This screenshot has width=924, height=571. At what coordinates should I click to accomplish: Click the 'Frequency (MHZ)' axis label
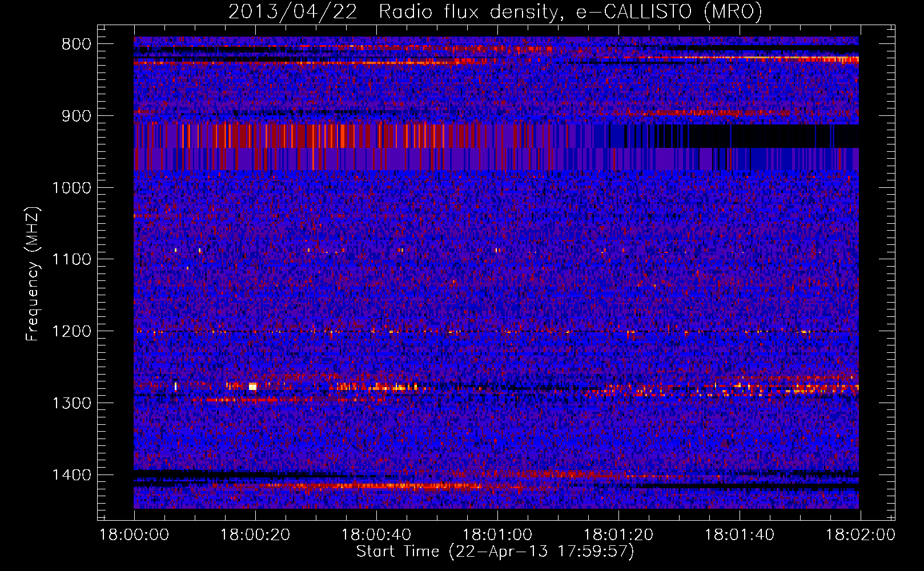(x=33, y=274)
